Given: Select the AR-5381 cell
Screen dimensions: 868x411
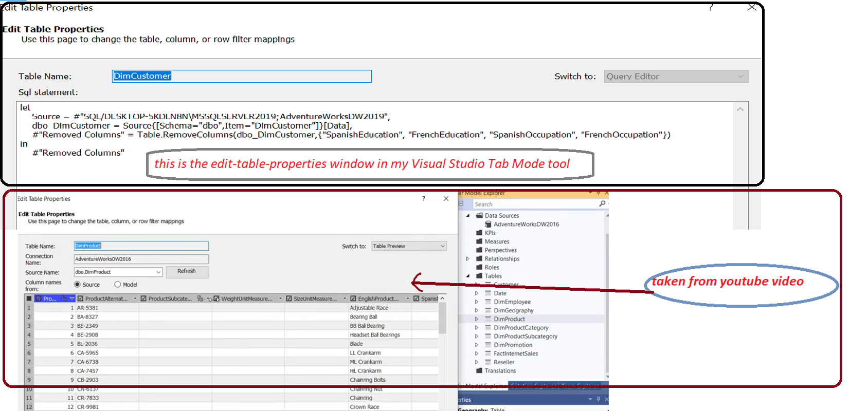Looking at the screenshot, I should tap(107, 308).
